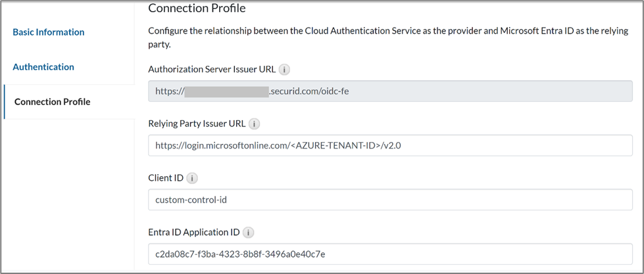Click the Client ID label text

[166, 178]
